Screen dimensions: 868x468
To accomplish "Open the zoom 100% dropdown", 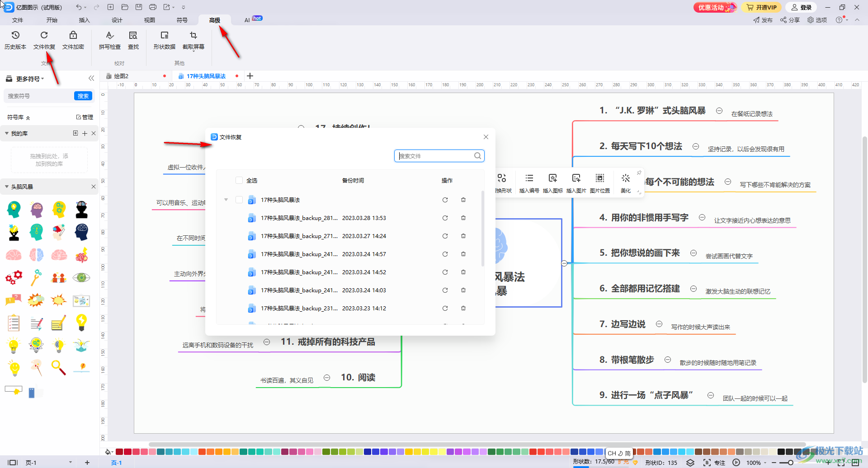I will (x=756, y=463).
